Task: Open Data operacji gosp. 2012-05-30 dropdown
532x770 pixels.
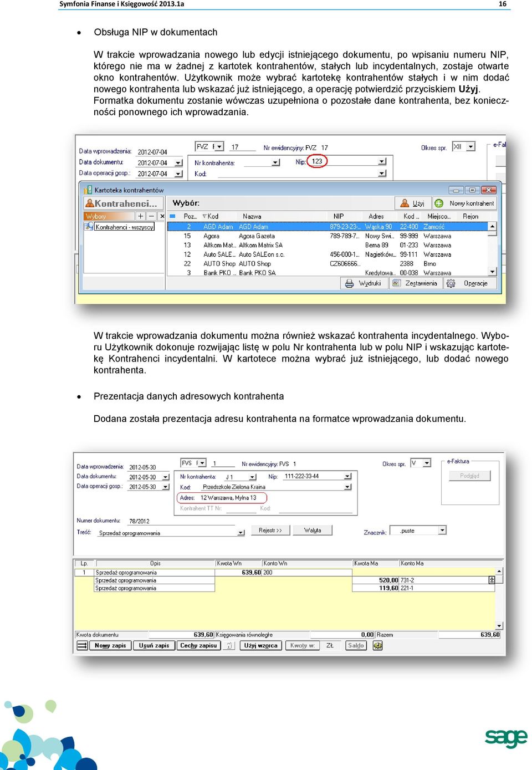Action: point(165,487)
